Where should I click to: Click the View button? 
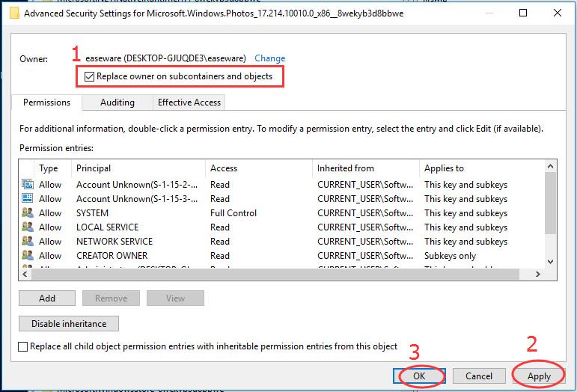coord(175,298)
